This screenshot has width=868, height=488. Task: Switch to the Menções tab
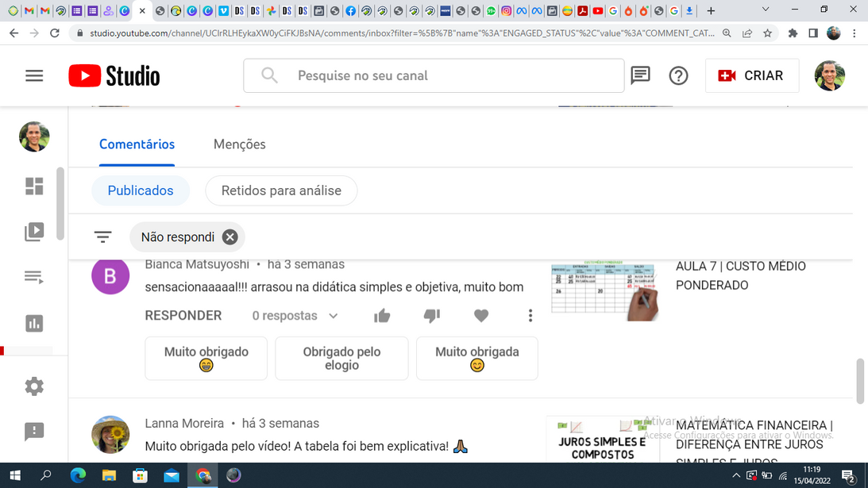click(x=239, y=144)
